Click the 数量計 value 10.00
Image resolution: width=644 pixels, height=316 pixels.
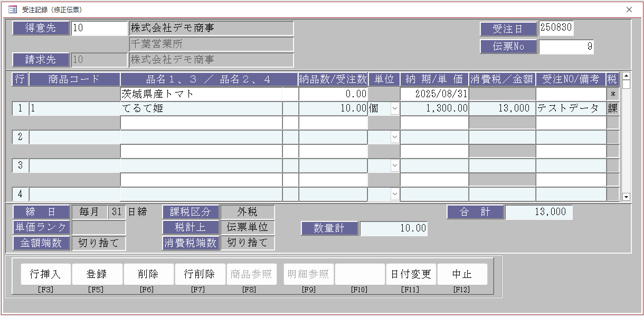coord(394,228)
